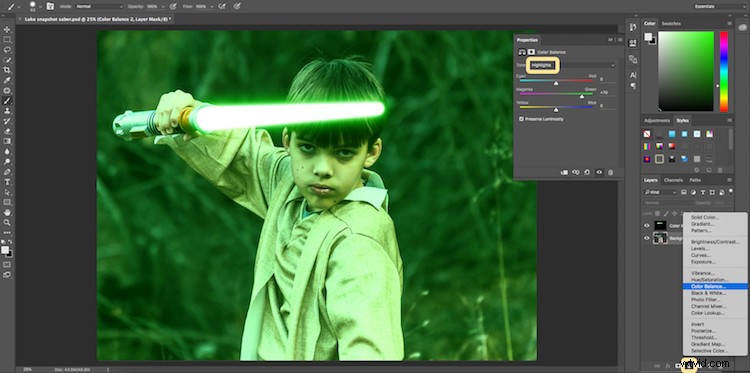
Task: Select the Clone Stamp tool
Action: point(7,110)
